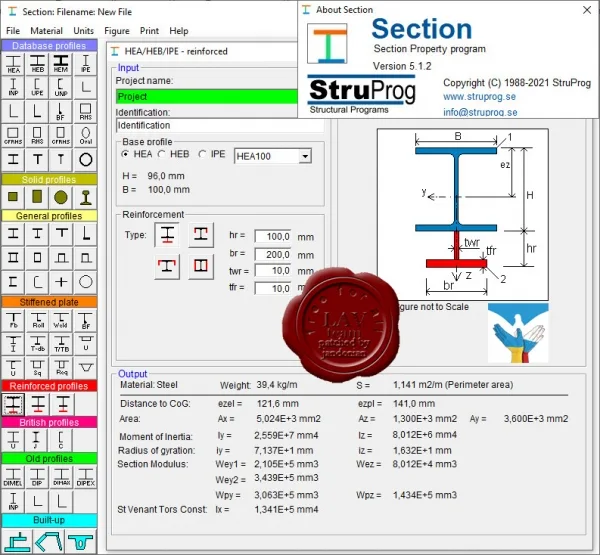This screenshot has width=600, height=555.
Task: Select the HEA base profile radio button
Action: pyautogui.click(x=125, y=154)
